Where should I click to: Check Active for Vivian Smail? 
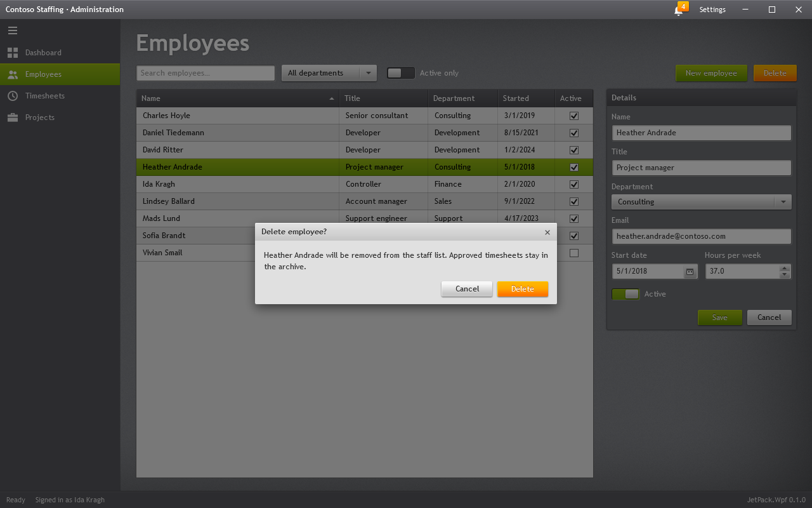click(574, 253)
